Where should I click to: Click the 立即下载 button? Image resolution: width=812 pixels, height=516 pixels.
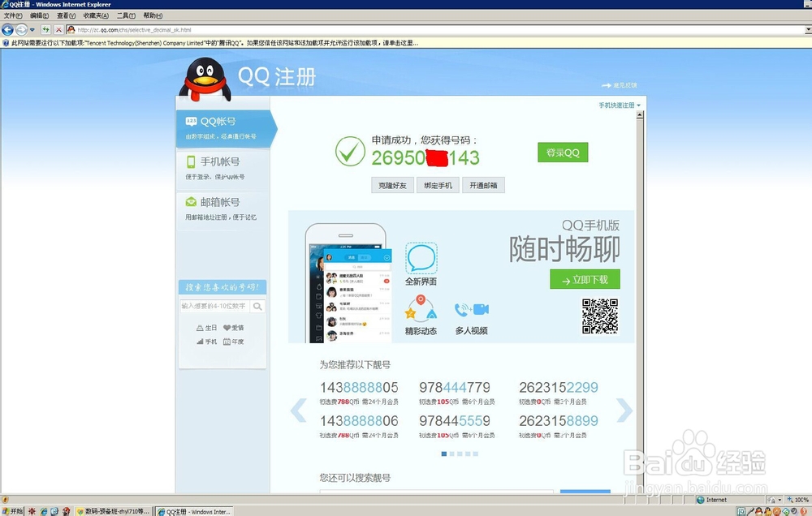tap(585, 279)
